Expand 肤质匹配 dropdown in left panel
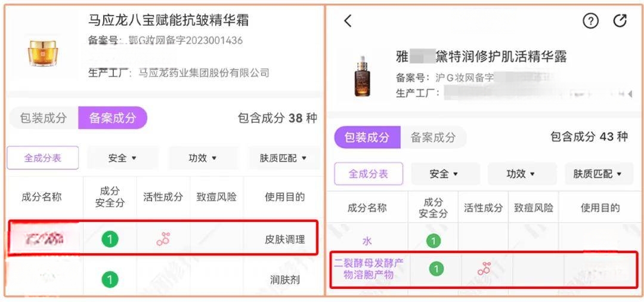This screenshot has height=302, width=644. click(x=283, y=158)
